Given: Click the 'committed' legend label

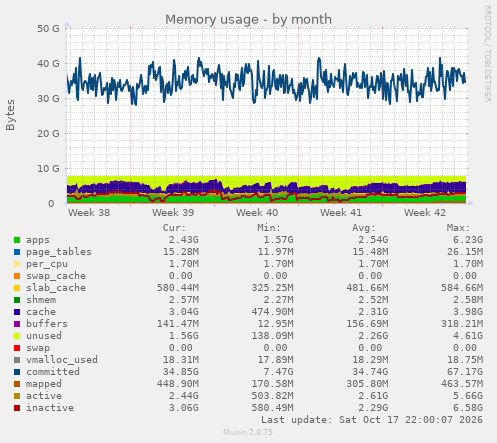Looking at the screenshot, I should [53, 372].
